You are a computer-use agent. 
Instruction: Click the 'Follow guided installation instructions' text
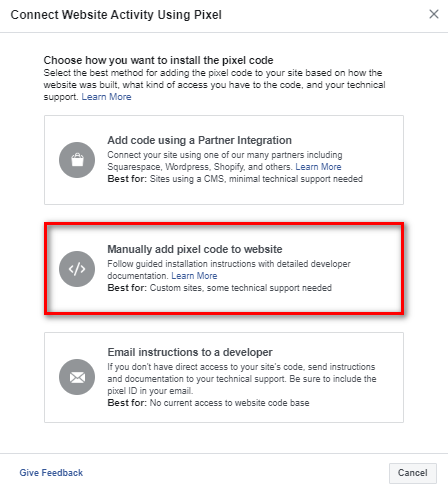229,264
